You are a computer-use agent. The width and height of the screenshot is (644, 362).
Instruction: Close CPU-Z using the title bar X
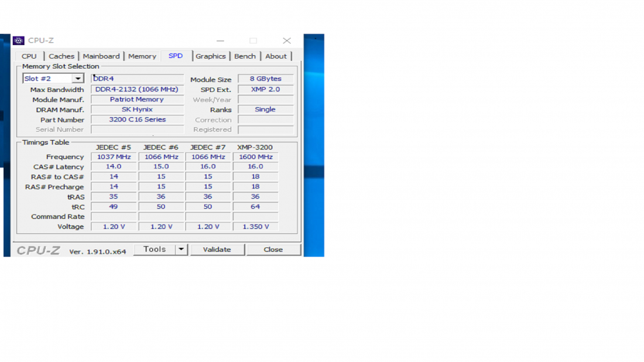coord(286,41)
